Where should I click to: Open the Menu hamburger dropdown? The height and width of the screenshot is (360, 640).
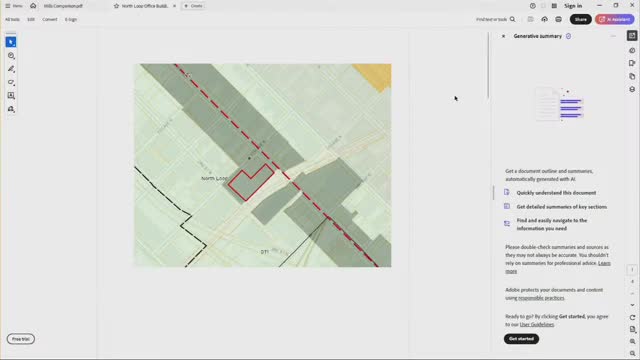(14, 6)
